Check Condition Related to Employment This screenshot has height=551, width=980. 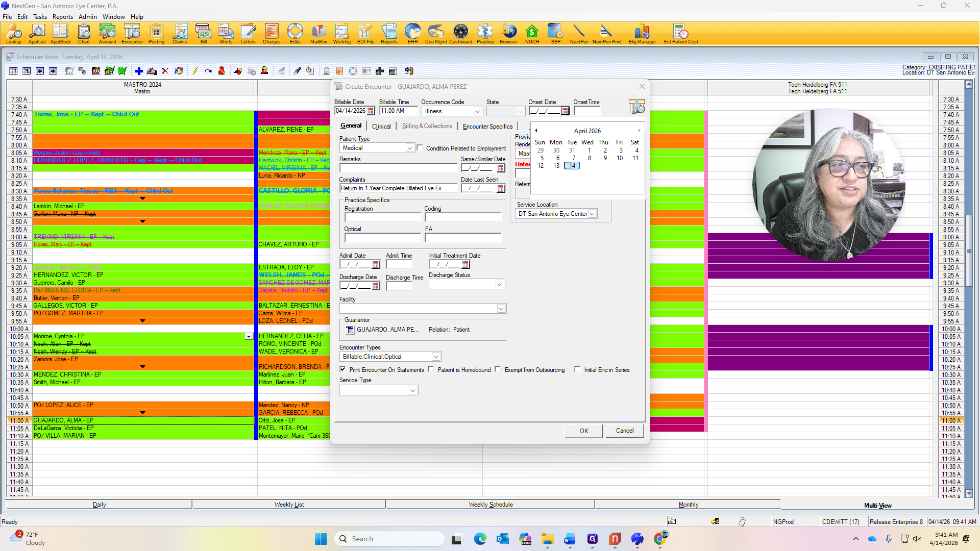(420, 148)
